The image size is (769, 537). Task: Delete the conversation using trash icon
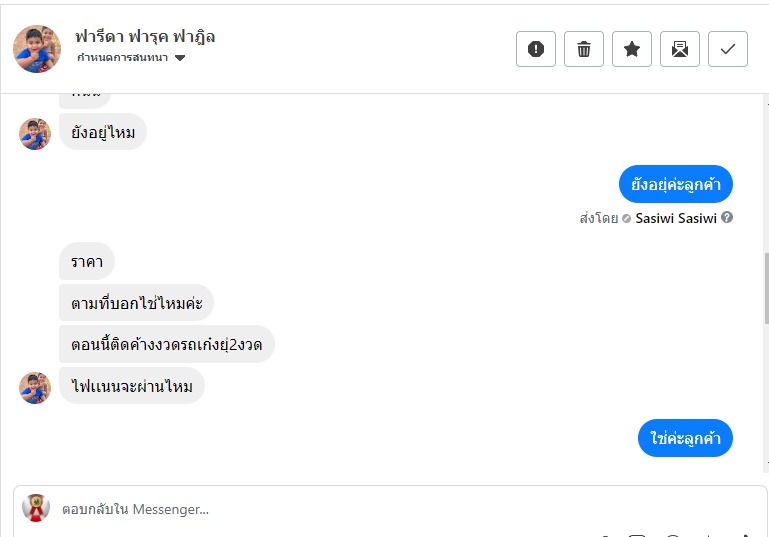584,49
